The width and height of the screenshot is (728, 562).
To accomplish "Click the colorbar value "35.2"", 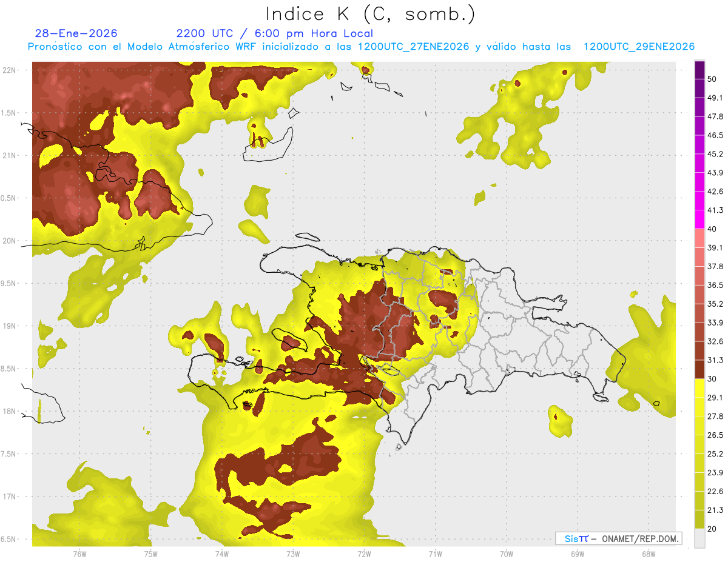I will pos(716,304).
